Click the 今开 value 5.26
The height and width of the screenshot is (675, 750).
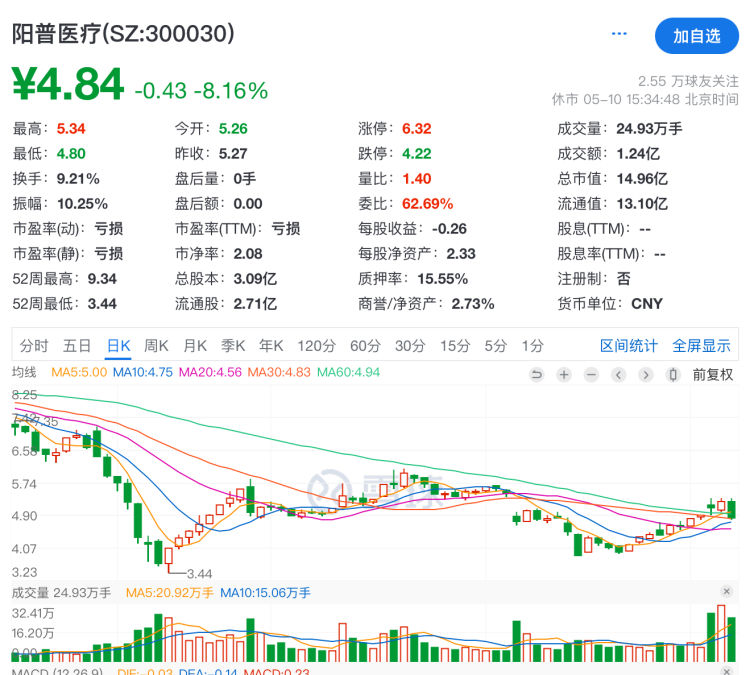(233, 128)
